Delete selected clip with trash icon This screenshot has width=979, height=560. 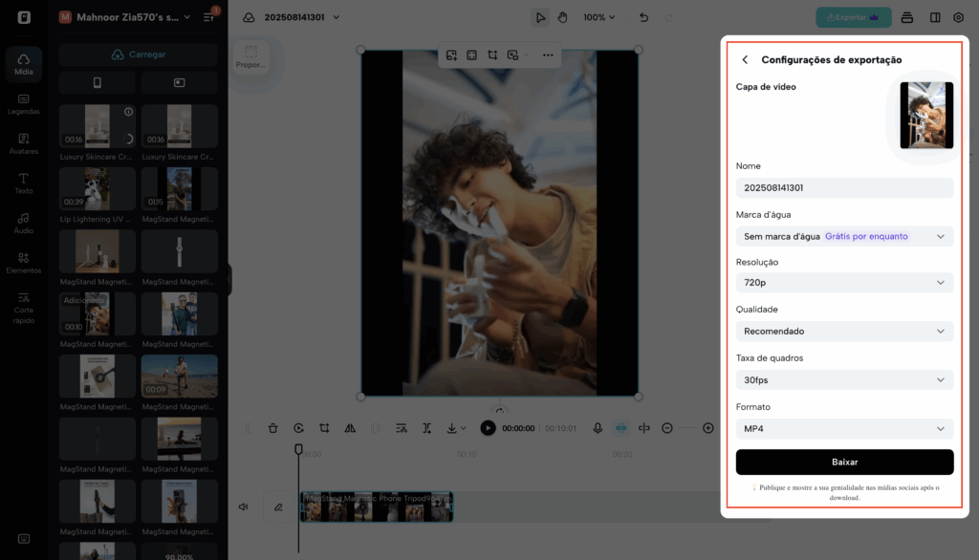tap(272, 428)
